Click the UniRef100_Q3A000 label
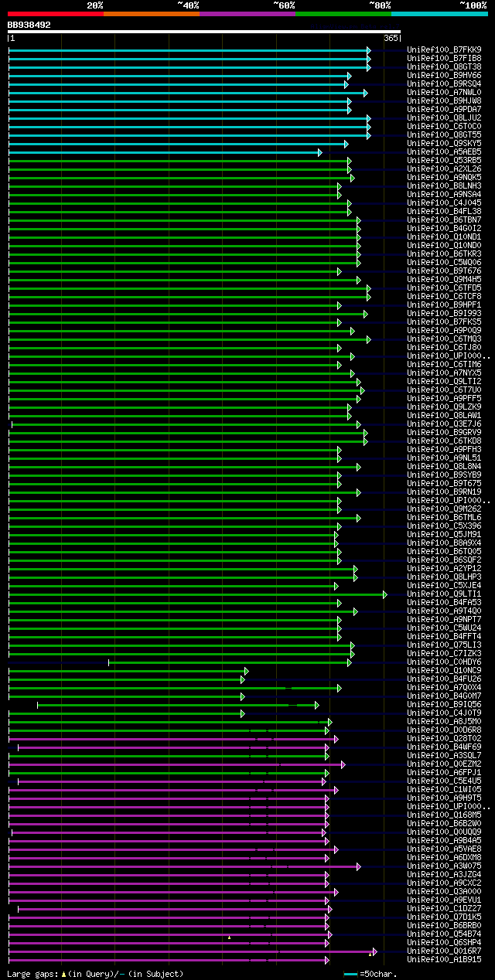 444,892
